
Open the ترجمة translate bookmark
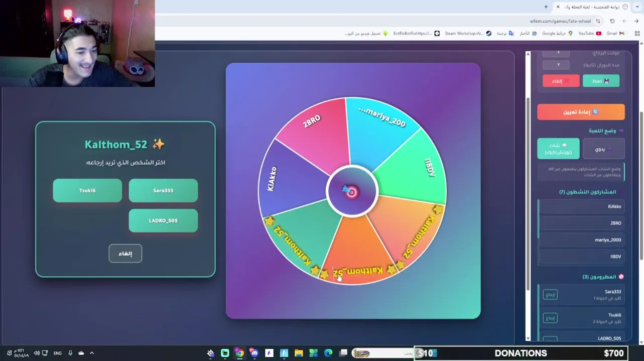pos(505,34)
